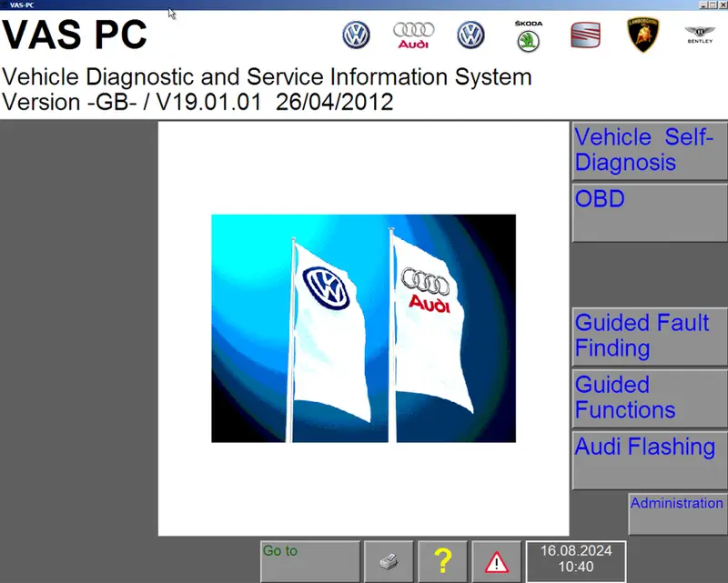
Task: Click the VW logo between Audi and Skoda
Action: pyautogui.click(x=470, y=35)
